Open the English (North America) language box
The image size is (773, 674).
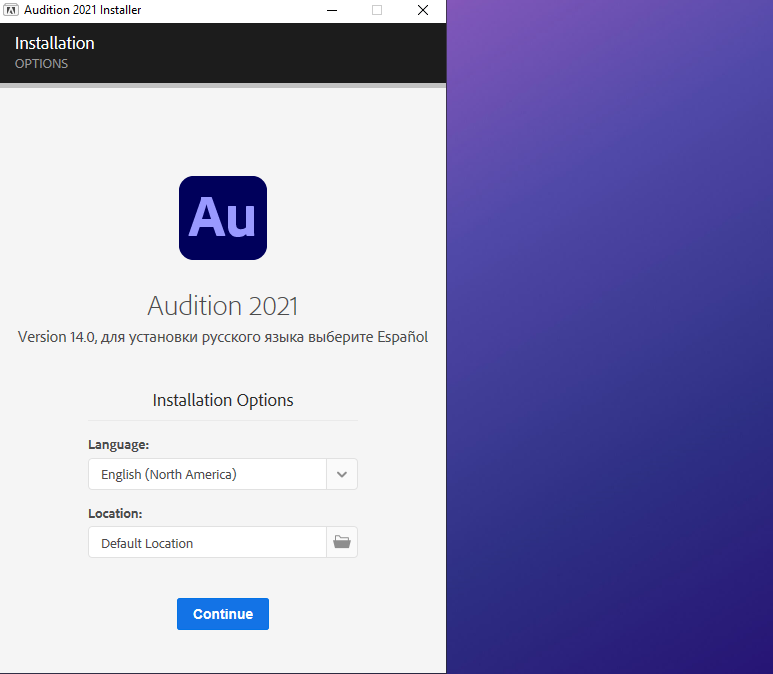pyautogui.click(x=207, y=474)
